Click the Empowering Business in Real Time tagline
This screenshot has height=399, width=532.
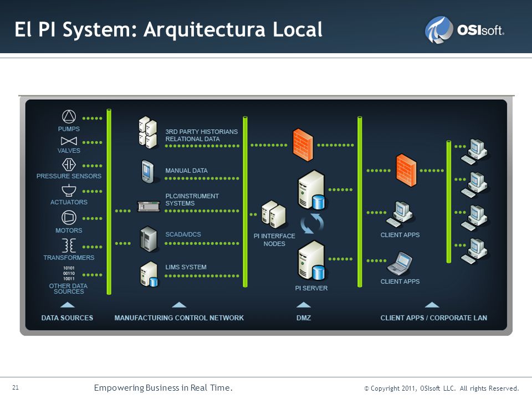pos(163,388)
